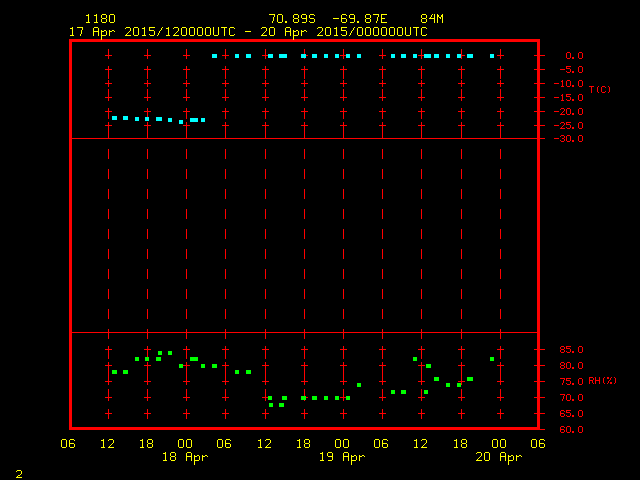
Task: Click the rightmost green humidity data point
Action: coord(492,359)
